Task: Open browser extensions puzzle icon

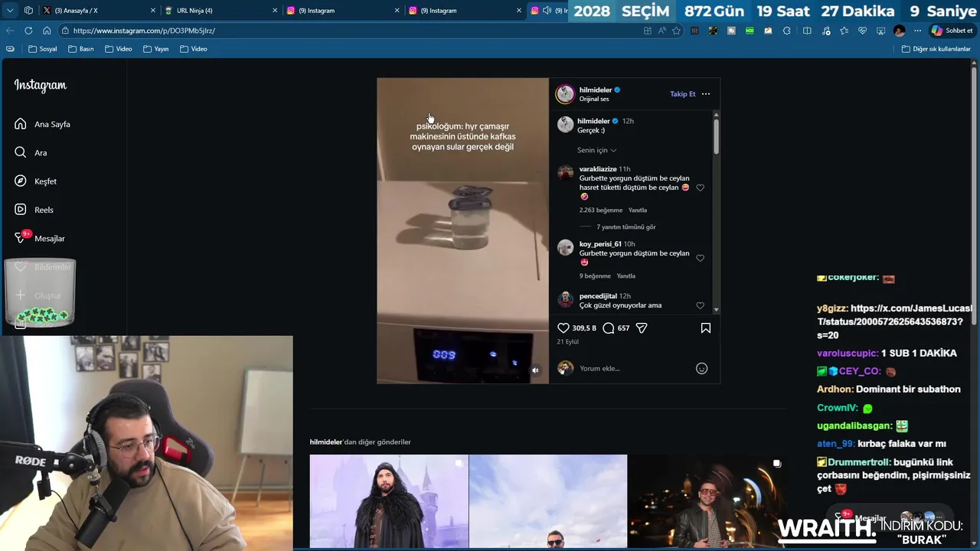Action: click(x=787, y=31)
